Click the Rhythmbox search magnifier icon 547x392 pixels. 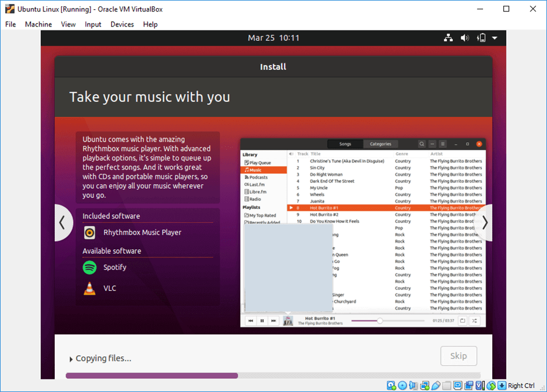pos(421,144)
